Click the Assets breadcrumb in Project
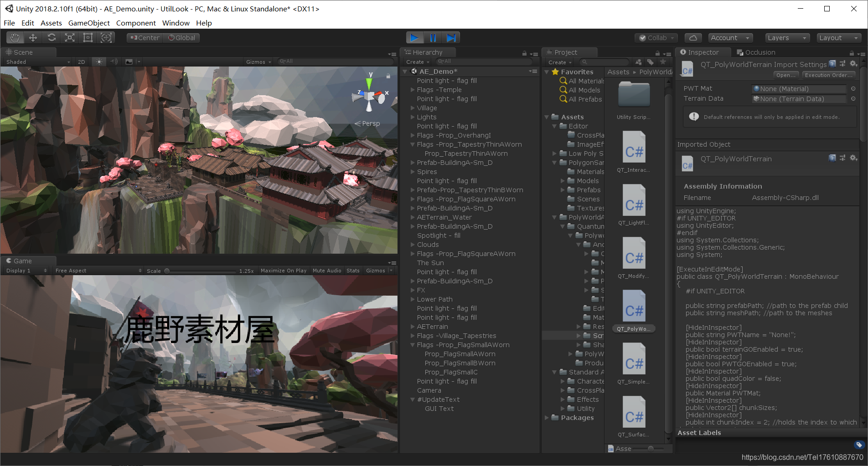The height and width of the screenshot is (466, 868). 618,72
